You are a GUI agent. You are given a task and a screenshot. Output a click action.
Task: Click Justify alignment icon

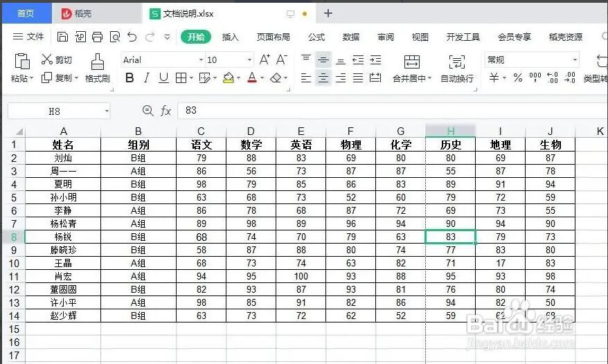tap(358, 78)
